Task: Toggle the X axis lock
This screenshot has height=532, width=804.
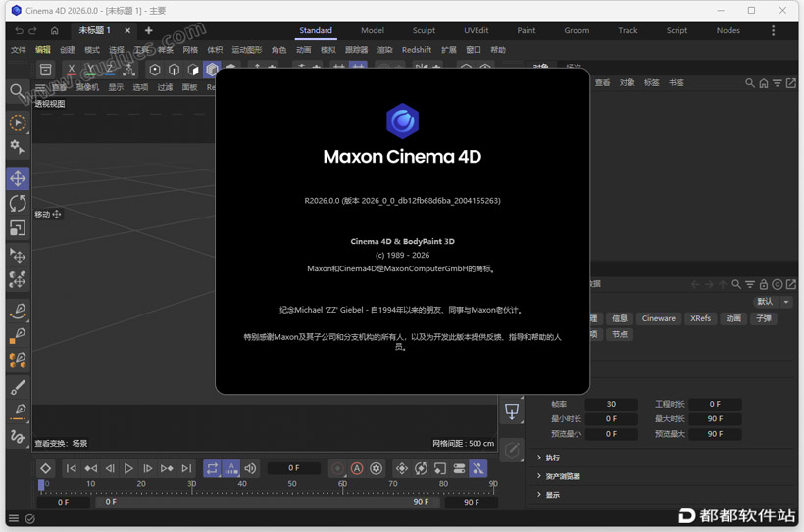Action: click(x=72, y=70)
